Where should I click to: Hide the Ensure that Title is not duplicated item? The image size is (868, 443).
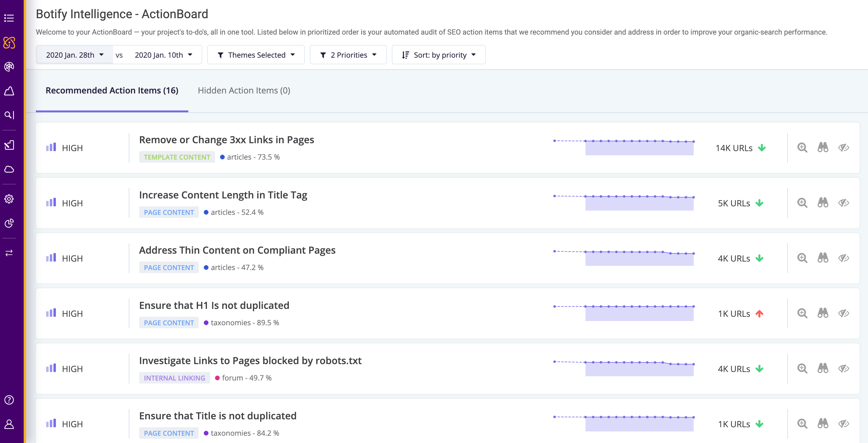point(843,424)
